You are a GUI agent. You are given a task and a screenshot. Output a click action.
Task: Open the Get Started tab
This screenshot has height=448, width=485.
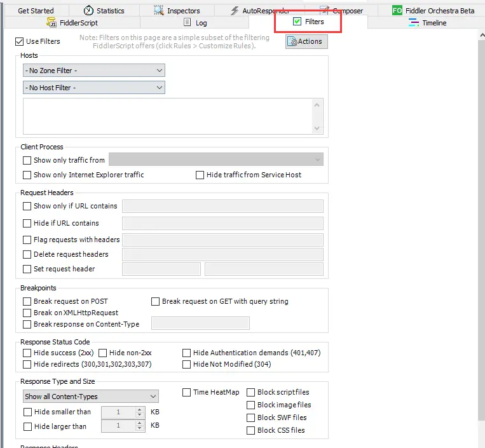click(x=36, y=11)
